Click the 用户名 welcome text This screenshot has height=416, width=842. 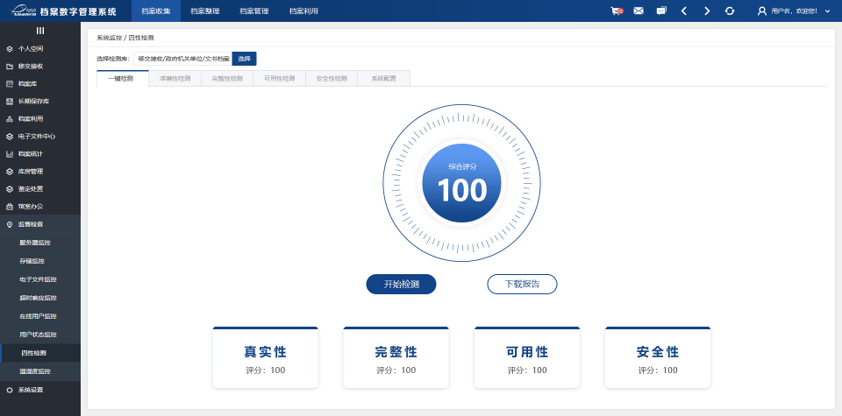coord(794,11)
